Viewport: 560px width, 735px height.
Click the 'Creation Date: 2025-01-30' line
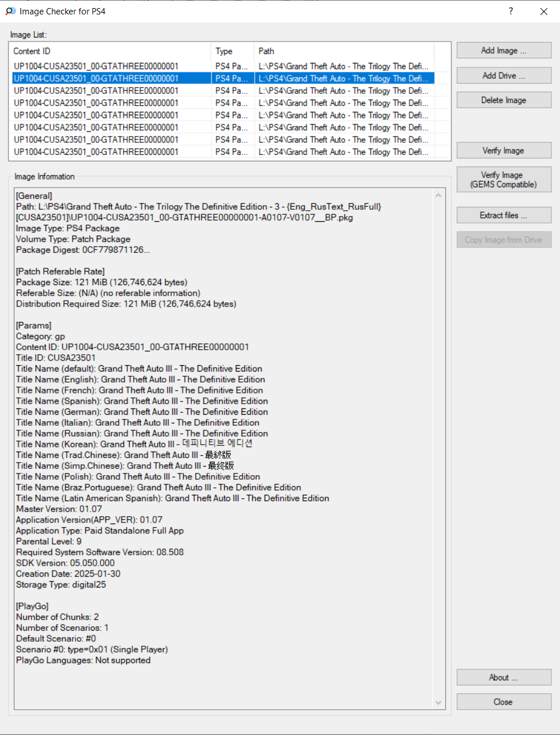pos(69,574)
